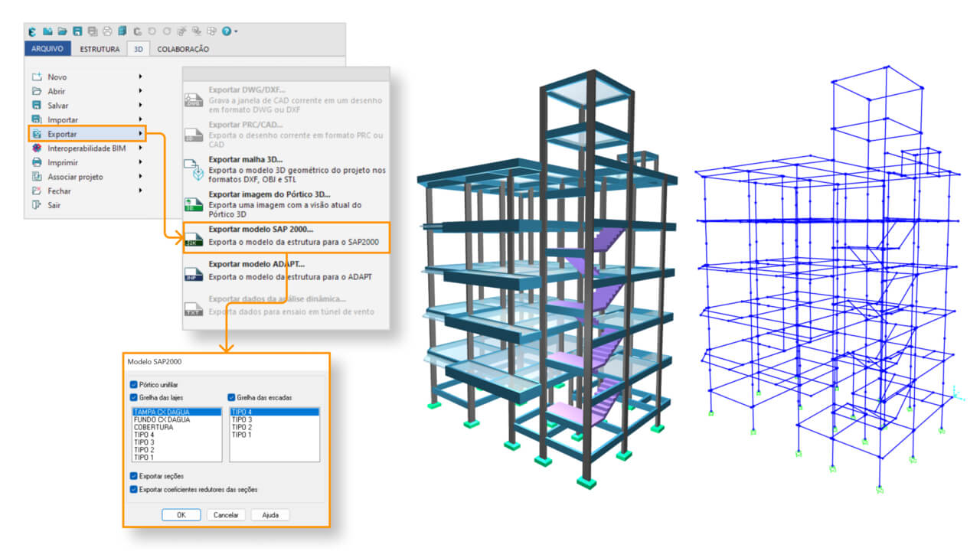The height and width of the screenshot is (551, 980).
Task: Click the Novo menu item icon
Action: pyautogui.click(x=36, y=77)
